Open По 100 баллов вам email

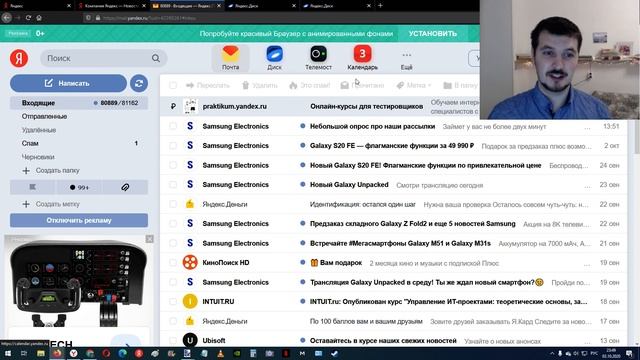pyautogui.click(x=394, y=321)
